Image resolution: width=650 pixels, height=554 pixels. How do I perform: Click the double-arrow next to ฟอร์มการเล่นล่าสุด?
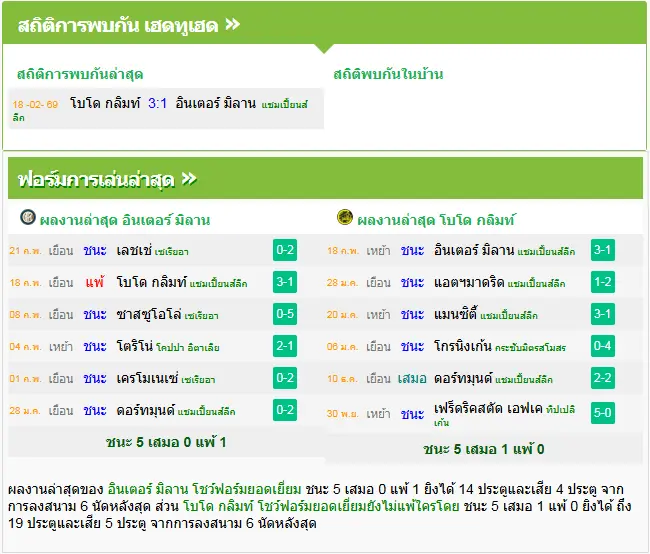[189, 179]
